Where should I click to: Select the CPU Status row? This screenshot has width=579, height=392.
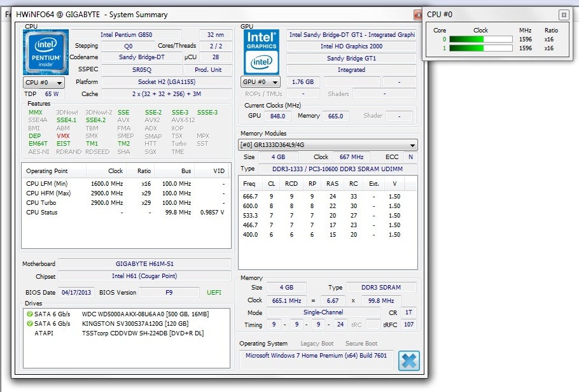125,213
